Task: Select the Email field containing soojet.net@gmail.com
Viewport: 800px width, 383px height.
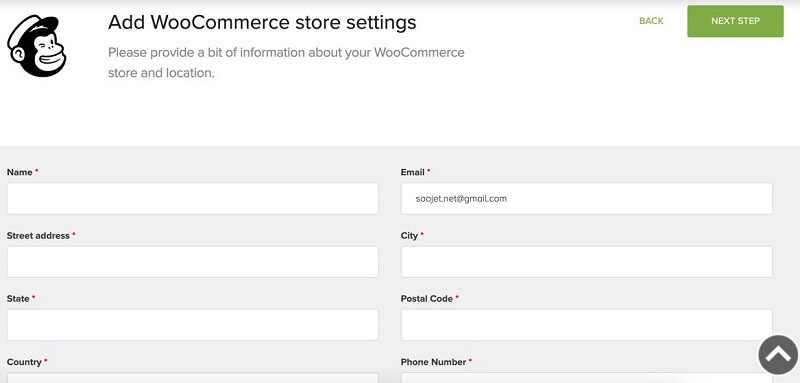Action: (586, 198)
